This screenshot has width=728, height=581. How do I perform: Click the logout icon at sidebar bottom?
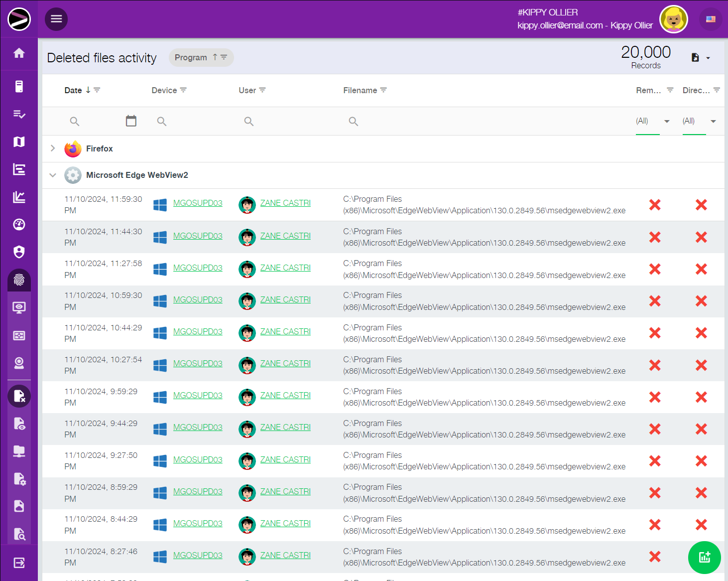point(19,563)
